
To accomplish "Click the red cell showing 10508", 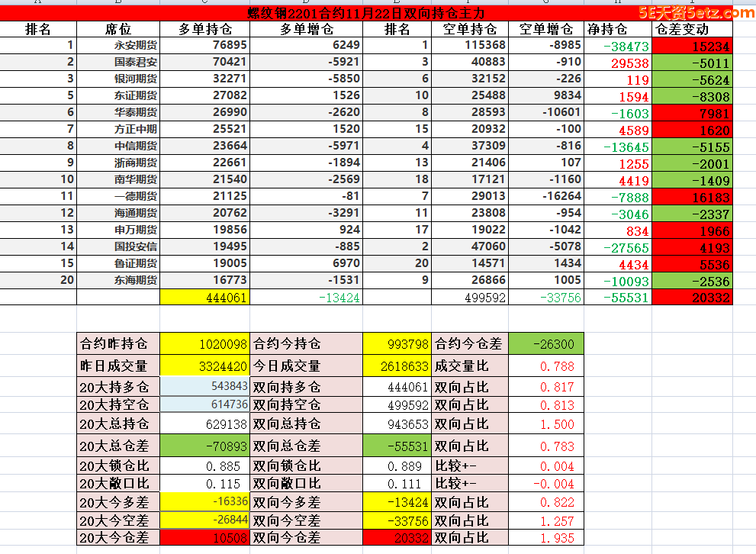I will click(205, 538).
